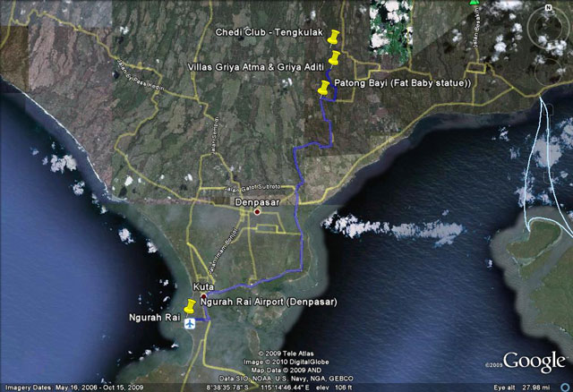This screenshot has height=392, width=573.
Task: Click the Chedi Club - Tengkulak pushpin
Action: 335,38
